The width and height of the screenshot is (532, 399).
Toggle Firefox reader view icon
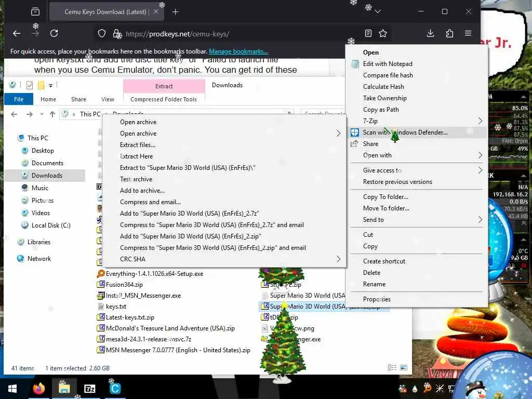pyautogui.click(x=368, y=33)
